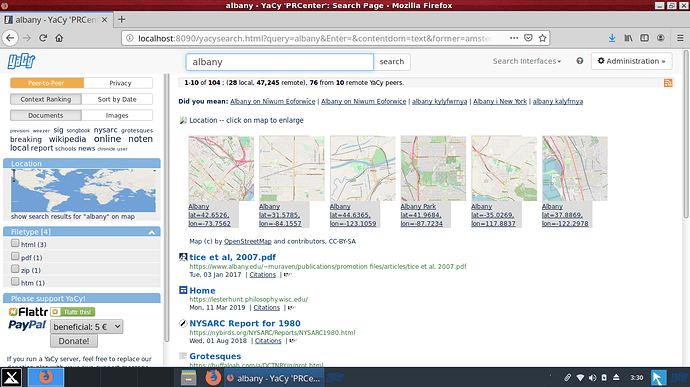The image size is (690, 387).
Task: Toggle the Firefox sidebar icon
Action: pyautogui.click(x=644, y=38)
